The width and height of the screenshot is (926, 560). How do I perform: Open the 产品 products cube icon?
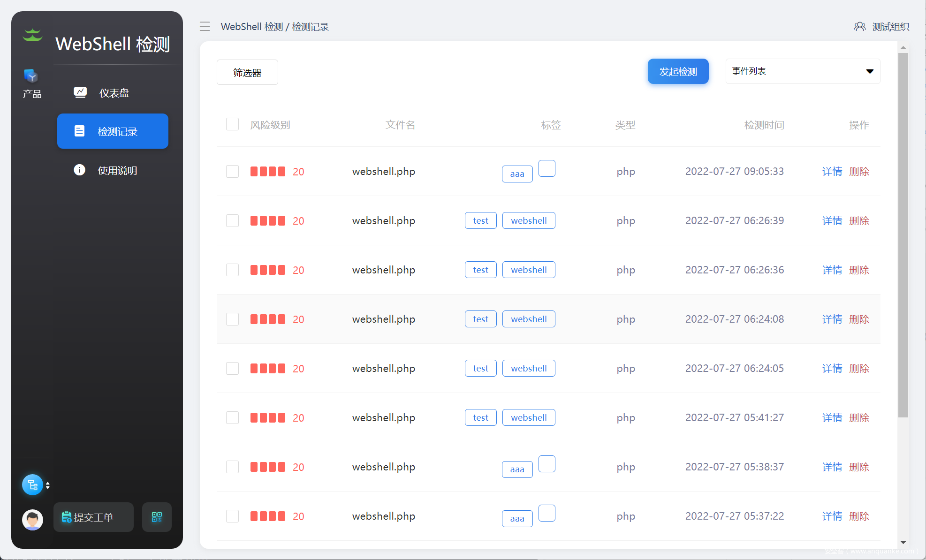(x=31, y=76)
